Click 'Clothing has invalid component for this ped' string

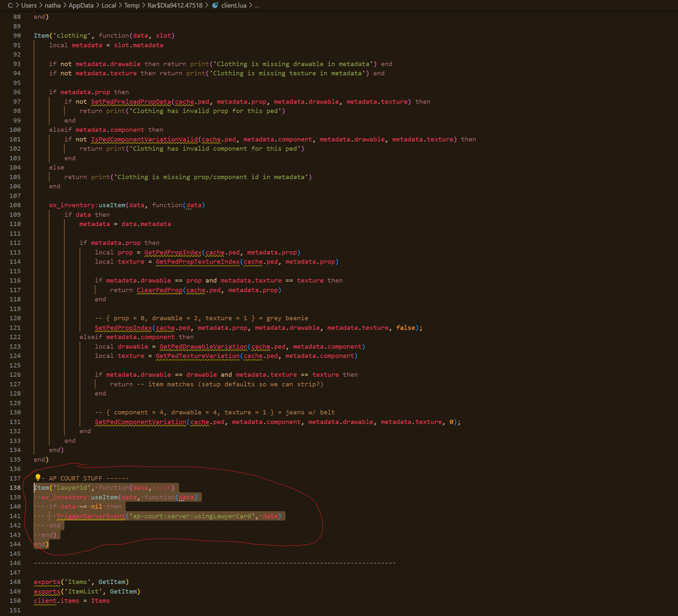[x=215, y=149]
